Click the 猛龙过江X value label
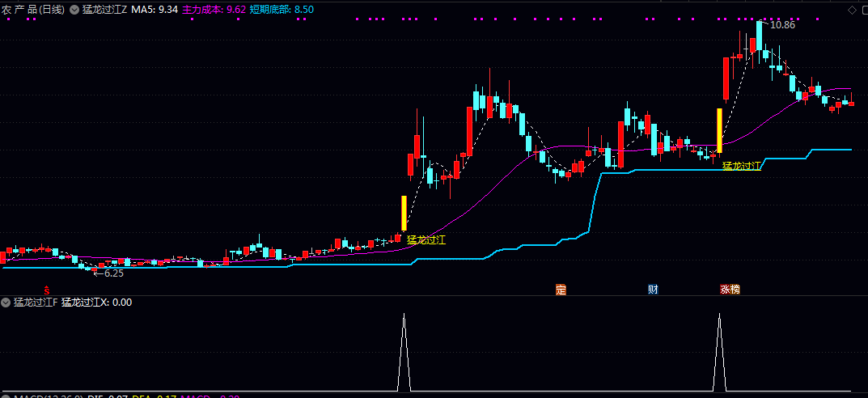 tap(96, 303)
